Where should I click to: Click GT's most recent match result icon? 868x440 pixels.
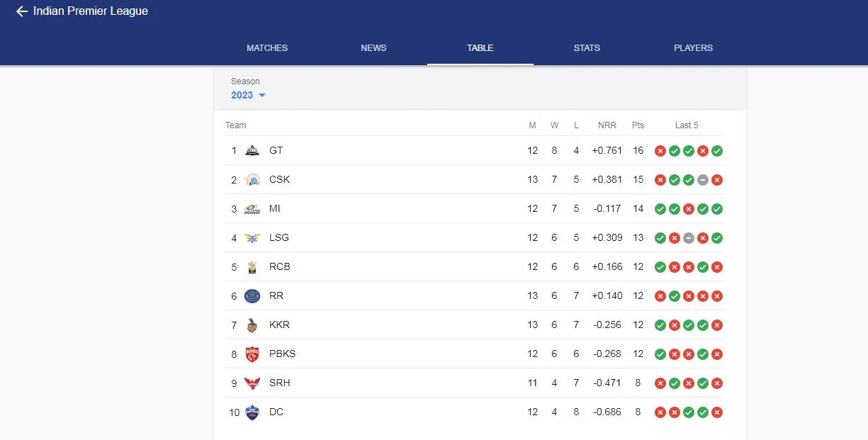pos(717,151)
